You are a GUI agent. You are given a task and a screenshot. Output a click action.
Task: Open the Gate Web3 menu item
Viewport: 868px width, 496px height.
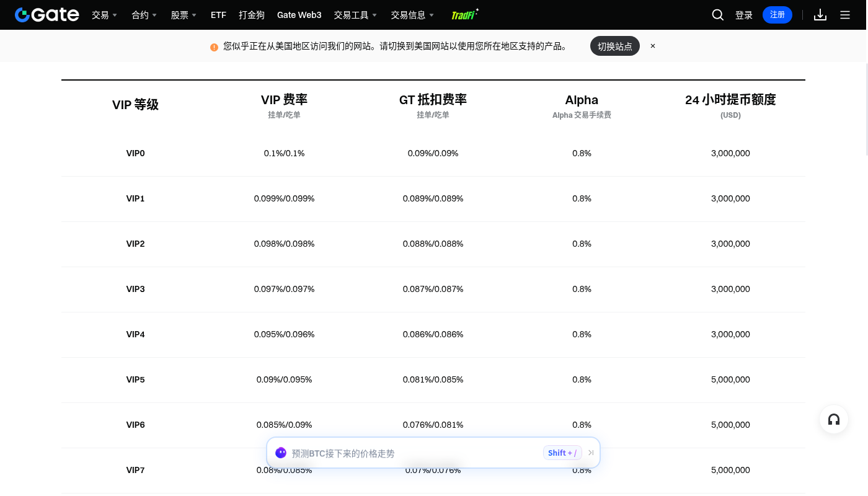(x=299, y=15)
